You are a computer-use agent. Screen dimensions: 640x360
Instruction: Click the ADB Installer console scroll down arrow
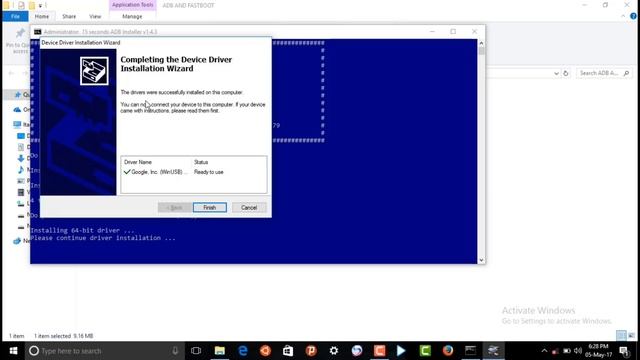click(x=481, y=260)
